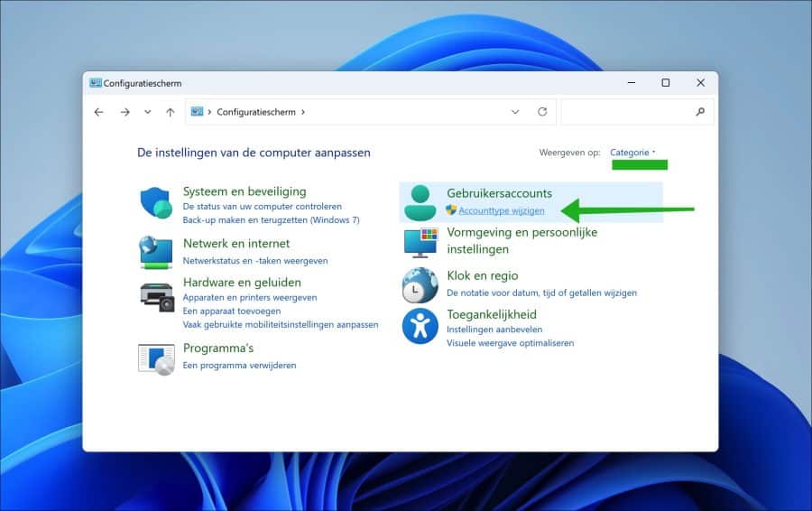Open Hardware en geluiden category
Image resolution: width=812 pixels, height=511 pixels.
click(242, 283)
